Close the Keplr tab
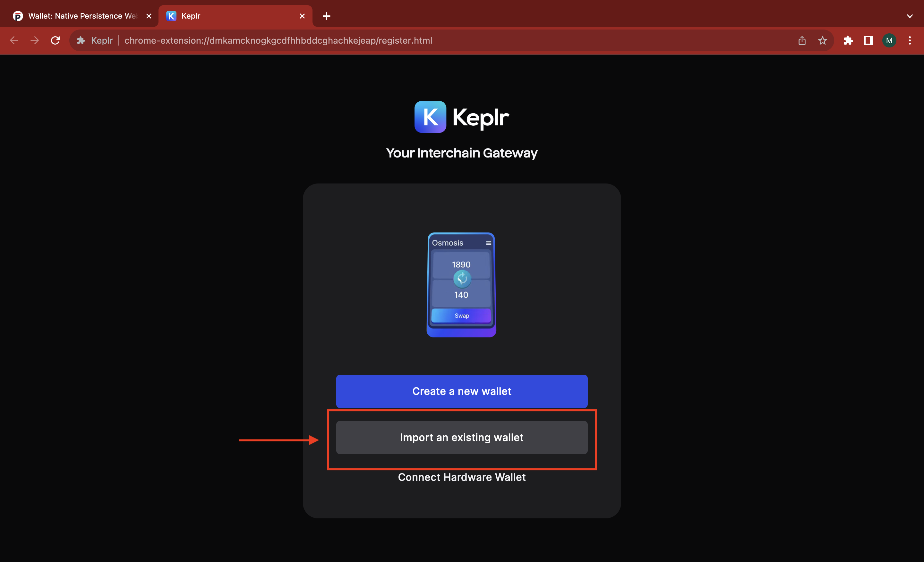924x562 pixels. click(x=302, y=16)
